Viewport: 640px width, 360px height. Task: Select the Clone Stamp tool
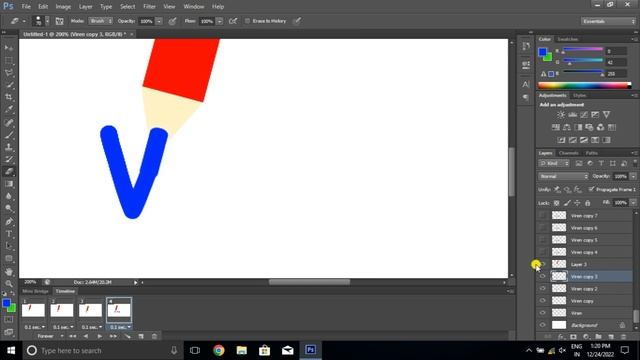pos(9,147)
